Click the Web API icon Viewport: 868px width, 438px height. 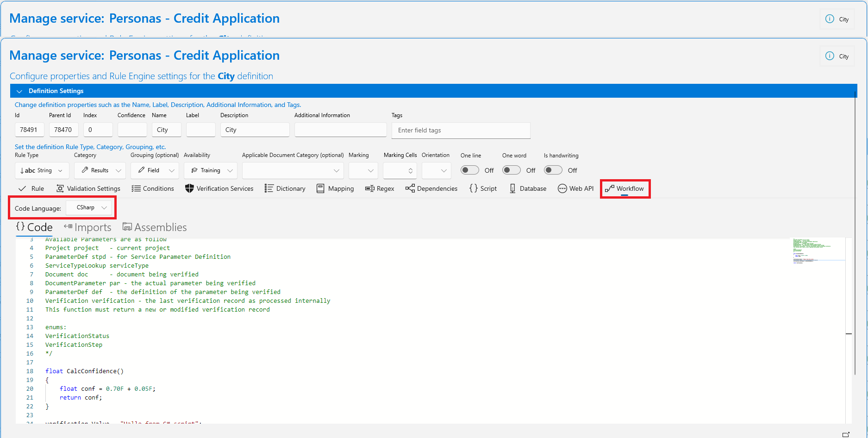click(x=562, y=188)
